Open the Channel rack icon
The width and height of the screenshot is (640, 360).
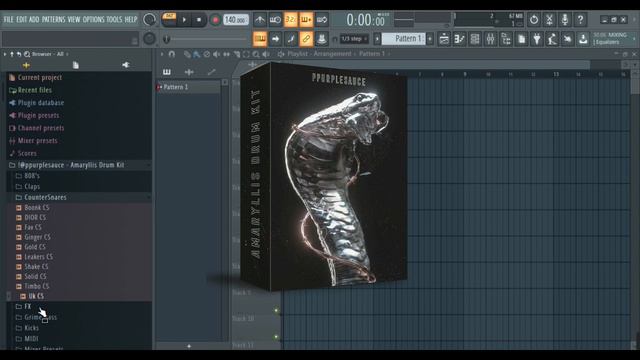pos(475,39)
